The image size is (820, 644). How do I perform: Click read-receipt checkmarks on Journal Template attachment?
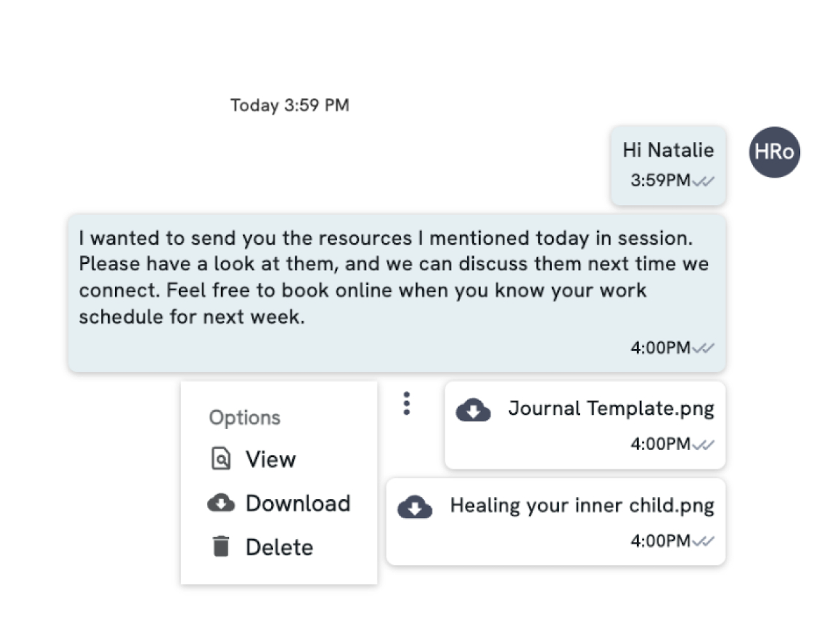coord(703,445)
